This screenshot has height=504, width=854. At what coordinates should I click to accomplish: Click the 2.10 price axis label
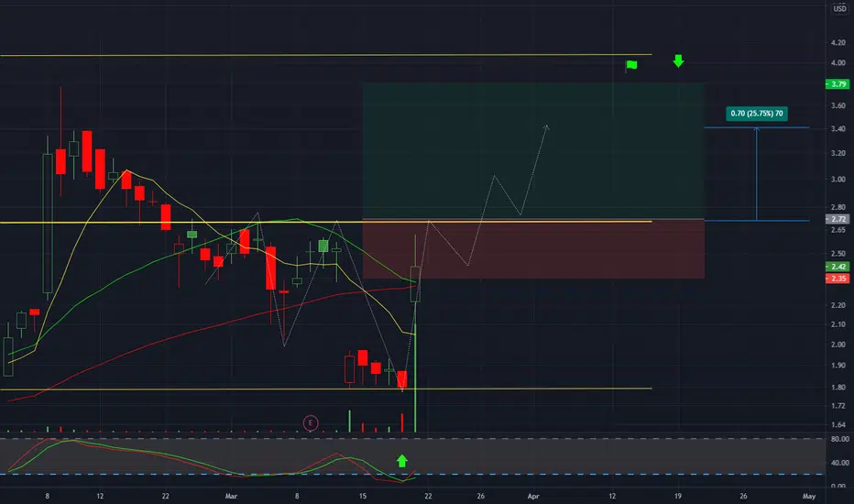pyautogui.click(x=838, y=324)
